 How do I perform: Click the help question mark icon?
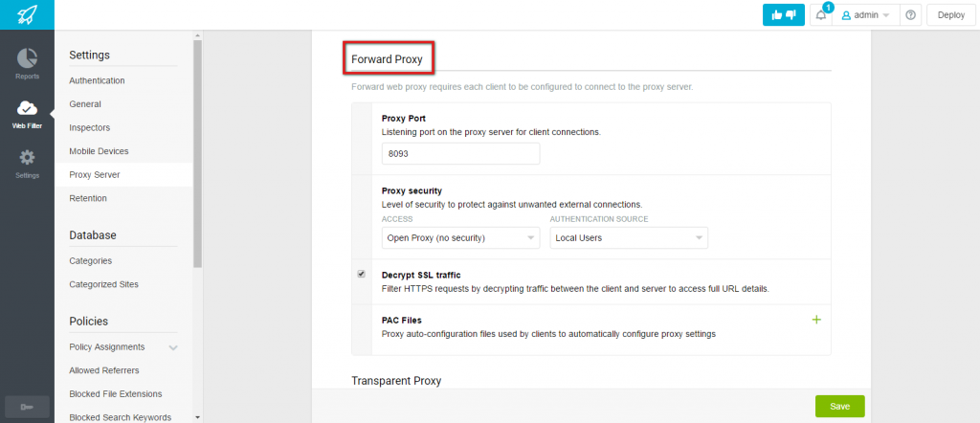tap(910, 15)
